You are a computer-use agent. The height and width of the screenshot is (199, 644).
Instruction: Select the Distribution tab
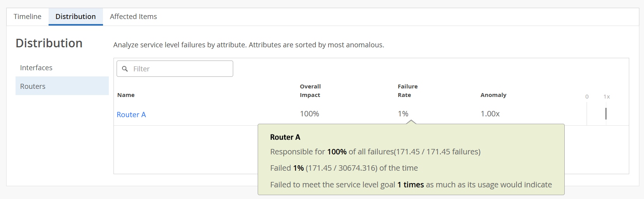(x=75, y=17)
